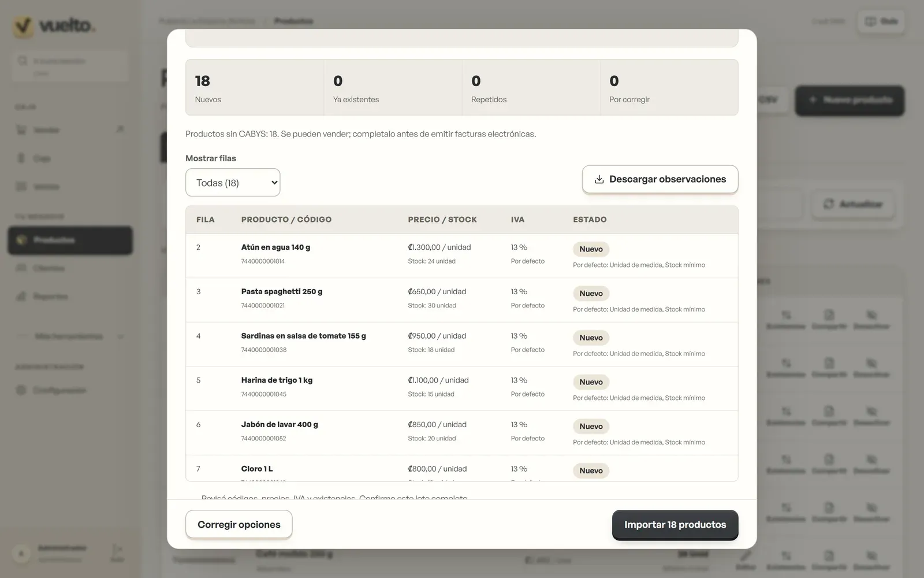The width and height of the screenshot is (924, 578).
Task: Click the Productos sin CABYS notice text
Action: pos(360,134)
